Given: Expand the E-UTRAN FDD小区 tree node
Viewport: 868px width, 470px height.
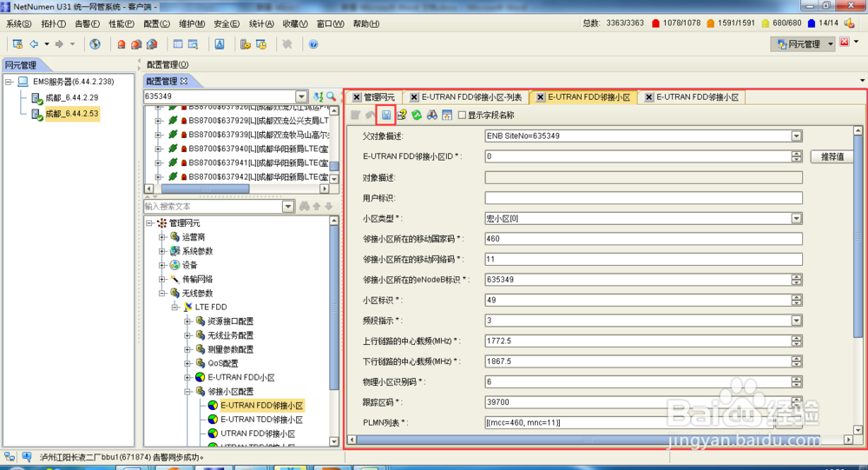Looking at the screenshot, I should [187, 377].
